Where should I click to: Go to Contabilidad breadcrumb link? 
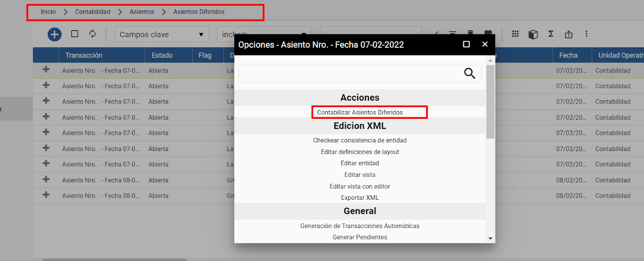(x=93, y=12)
